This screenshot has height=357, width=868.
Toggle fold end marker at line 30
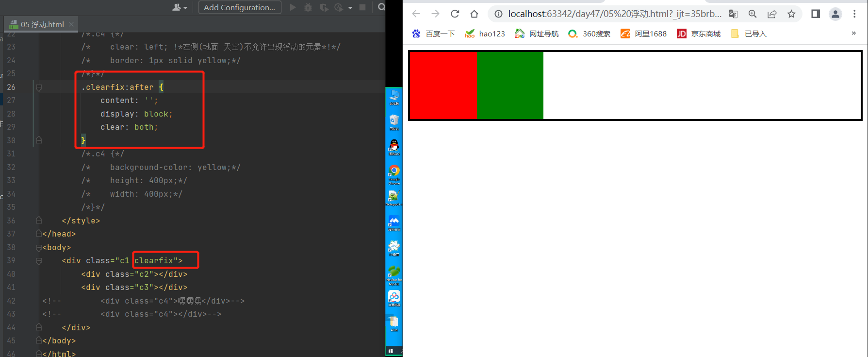coord(39,140)
